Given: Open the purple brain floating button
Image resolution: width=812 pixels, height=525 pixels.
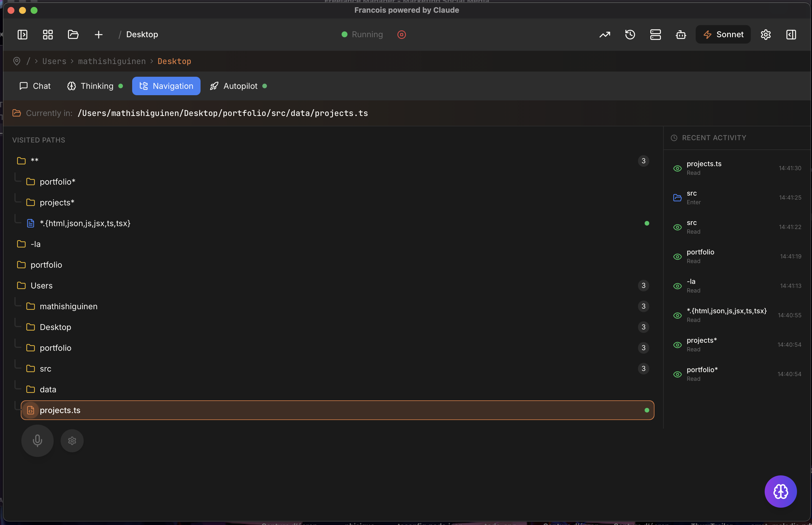Looking at the screenshot, I should (x=780, y=491).
